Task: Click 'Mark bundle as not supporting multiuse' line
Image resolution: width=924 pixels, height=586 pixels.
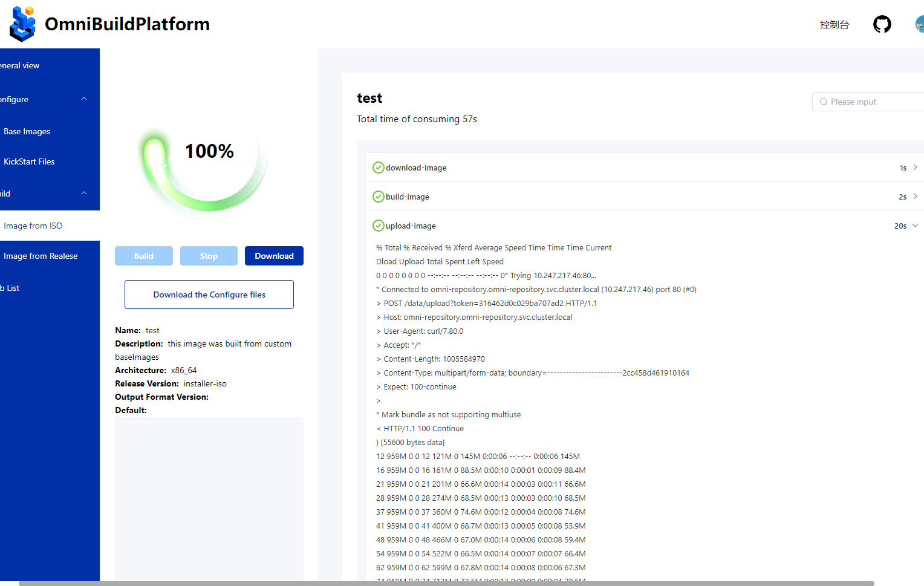Action: tap(448, 415)
